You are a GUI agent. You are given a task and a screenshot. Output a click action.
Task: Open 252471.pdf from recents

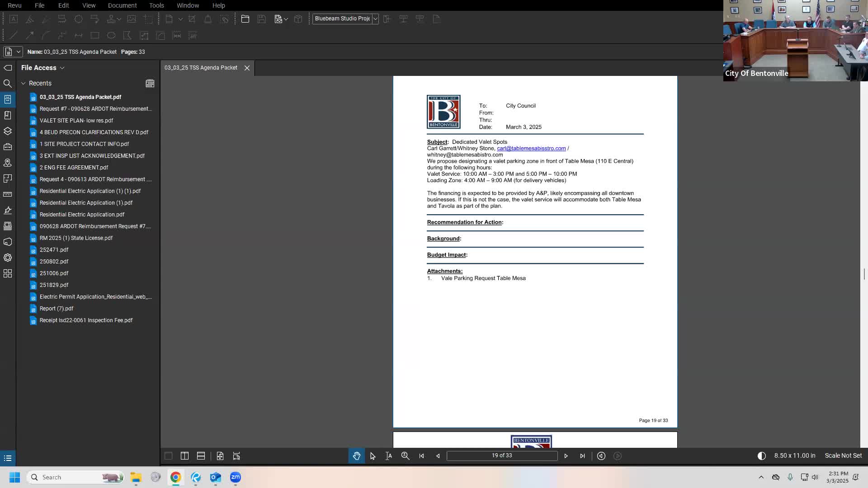(x=54, y=250)
